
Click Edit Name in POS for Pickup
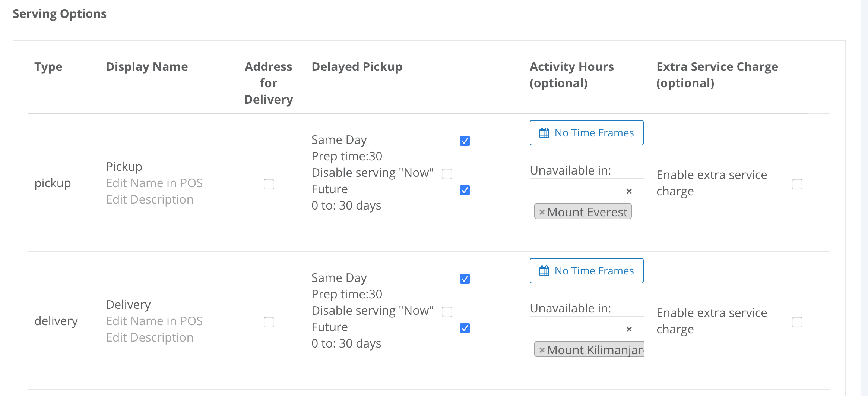pos(154,183)
